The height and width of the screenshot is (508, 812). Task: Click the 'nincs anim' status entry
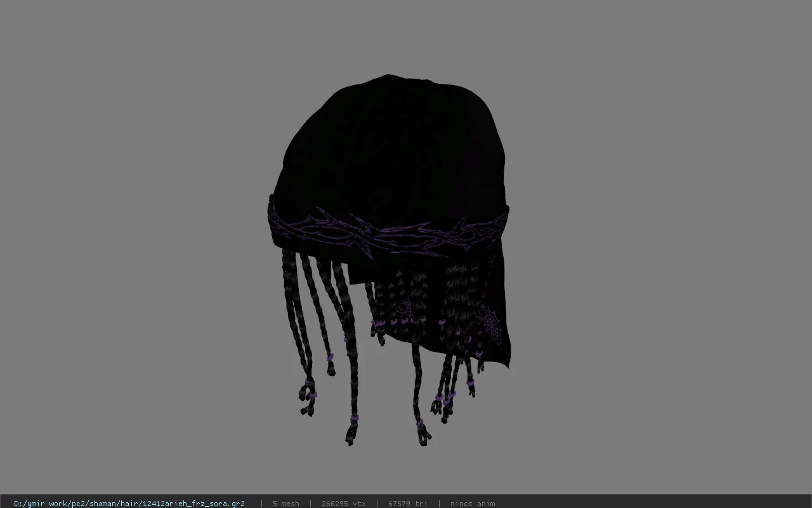(x=473, y=504)
